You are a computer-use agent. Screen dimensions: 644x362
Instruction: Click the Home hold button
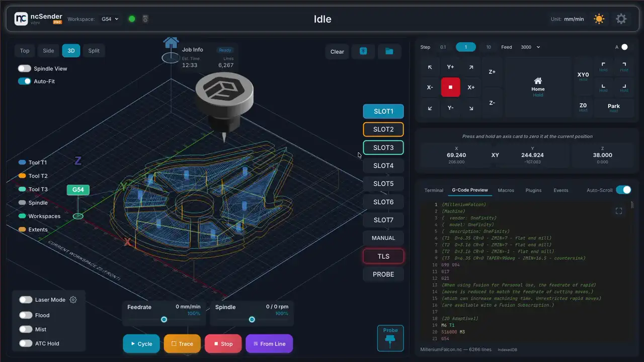[x=538, y=87]
